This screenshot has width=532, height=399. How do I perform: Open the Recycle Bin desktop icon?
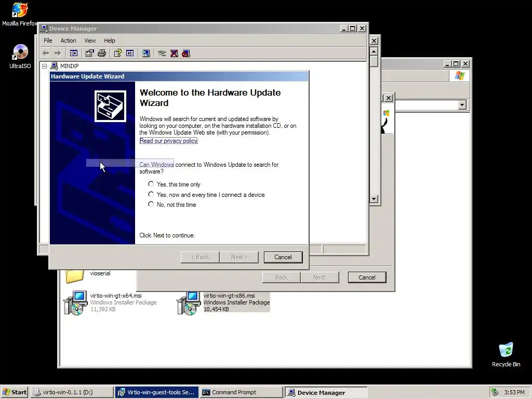tap(506, 350)
